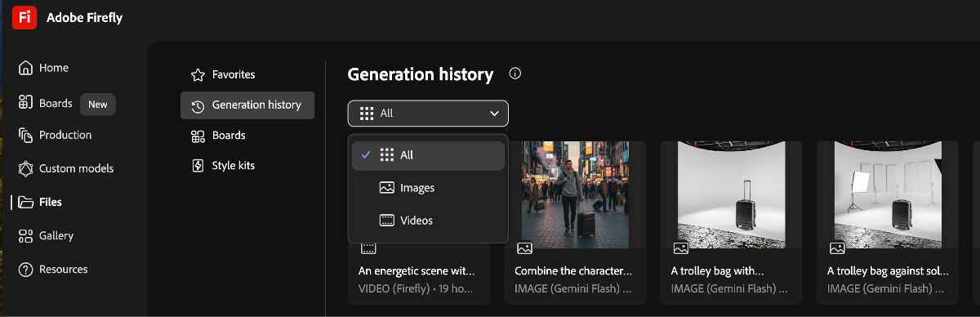Viewport: 980px width, 317px height.
Task: Click the Generation history heading
Action: click(421, 74)
